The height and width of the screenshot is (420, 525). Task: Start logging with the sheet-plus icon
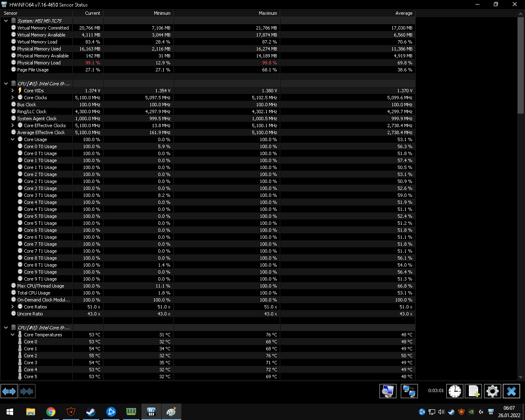473,391
